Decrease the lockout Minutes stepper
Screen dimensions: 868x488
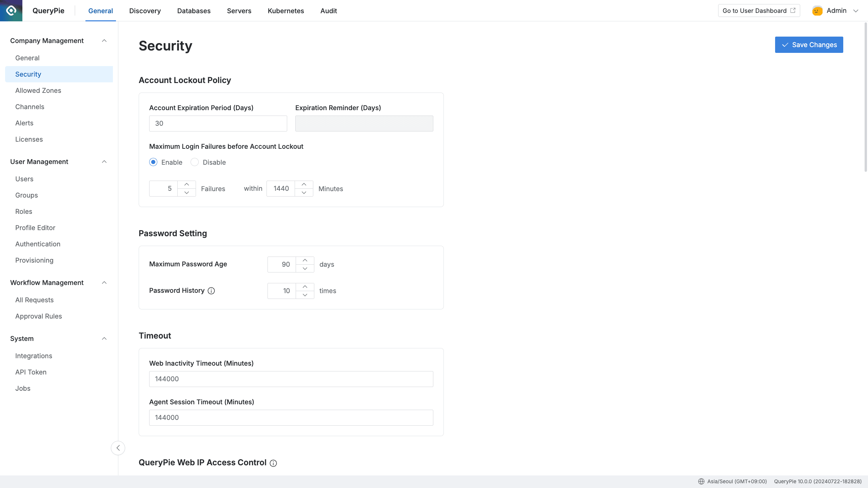304,193
